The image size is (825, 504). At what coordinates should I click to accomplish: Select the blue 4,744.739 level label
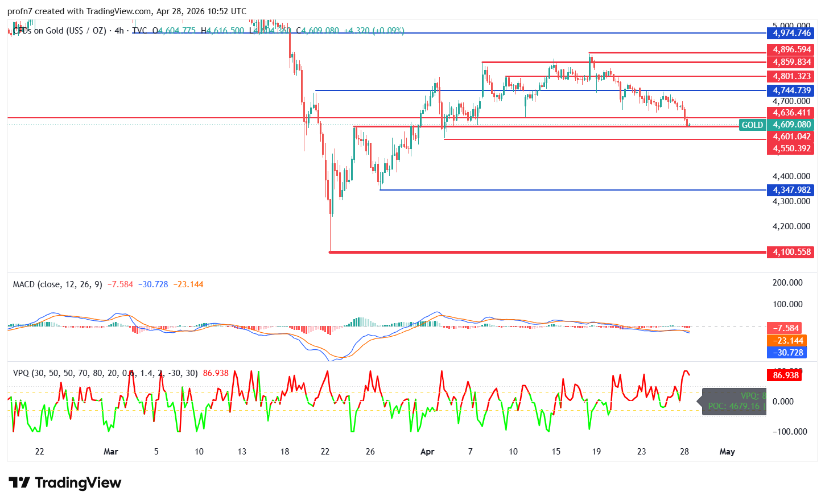[791, 90]
